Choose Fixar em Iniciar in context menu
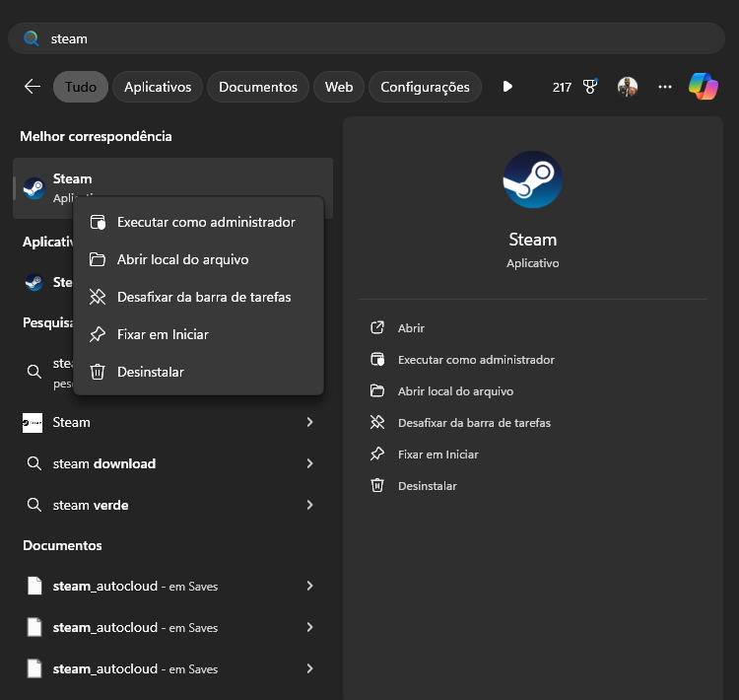739x700 pixels. pos(198,334)
